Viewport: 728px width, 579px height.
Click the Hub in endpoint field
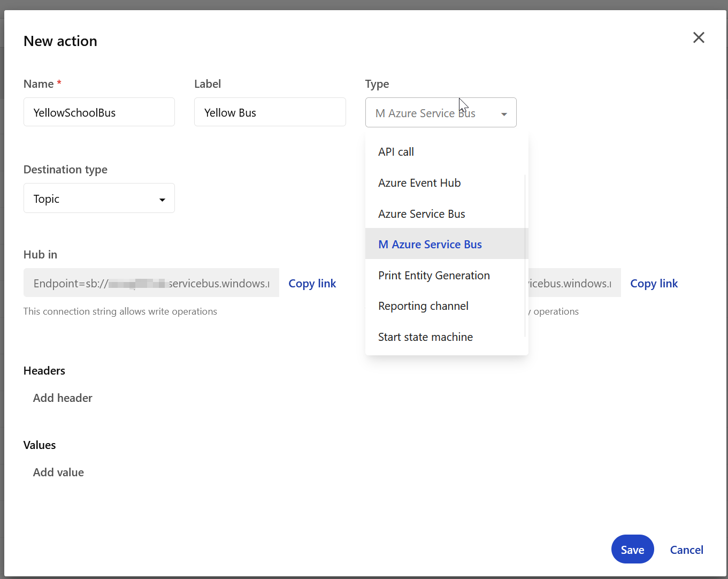pyautogui.click(x=151, y=283)
